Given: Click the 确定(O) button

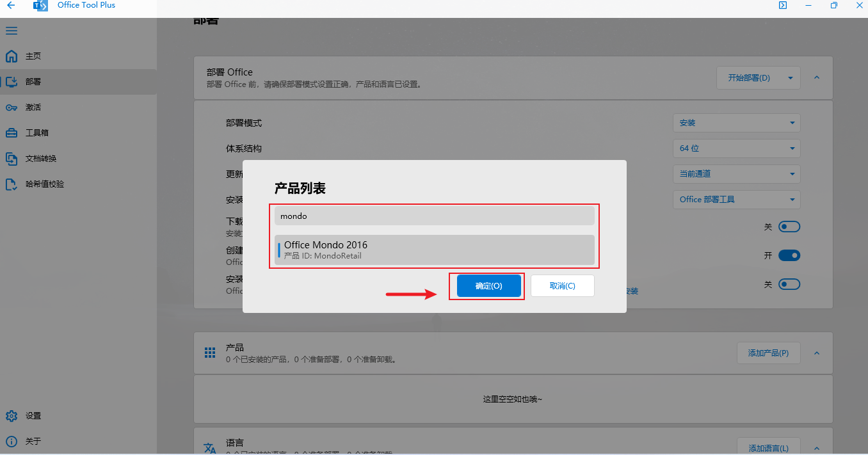Looking at the screenshot, I should [x=488, y=286].
